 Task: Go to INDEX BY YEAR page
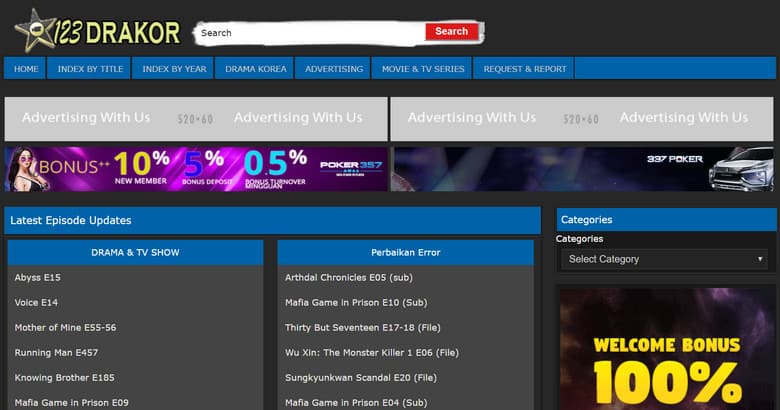pyautogui.click(x=174, y=69)
